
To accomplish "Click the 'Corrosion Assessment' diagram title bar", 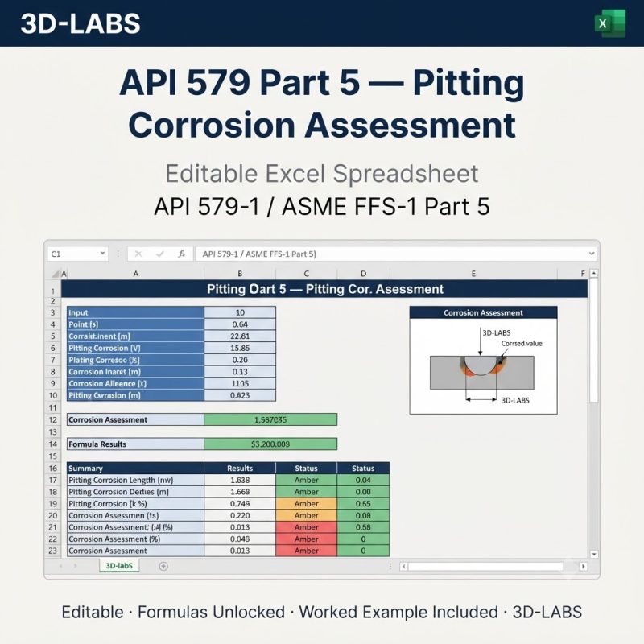I will 484,312.
